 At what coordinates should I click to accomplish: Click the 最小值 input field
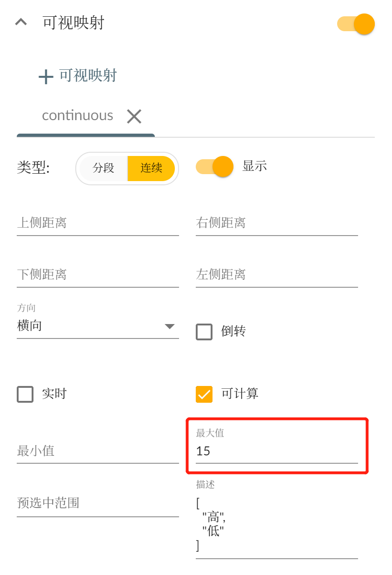point(98,451)
